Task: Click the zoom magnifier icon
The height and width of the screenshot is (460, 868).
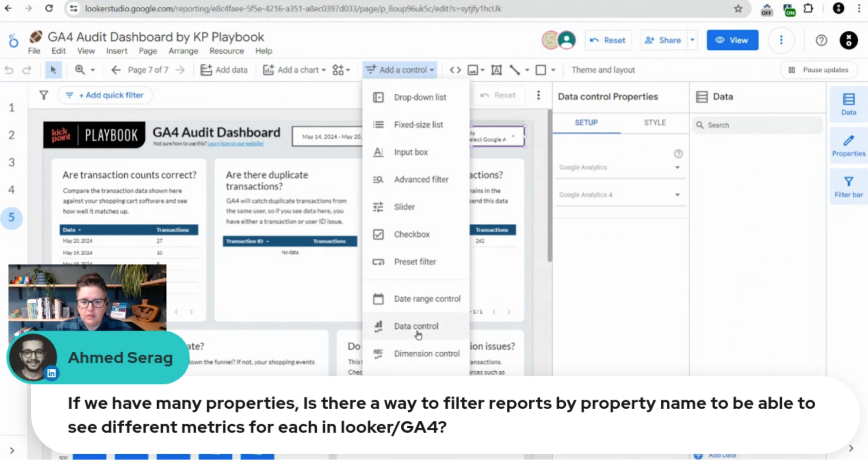Action: pyautogui.click(x=80, y=70)
